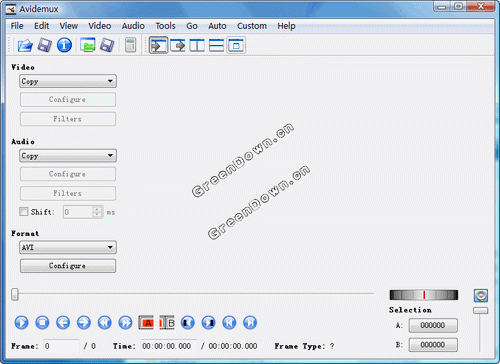Open the Audio menu
Screen dimensions: 500x364
[x=133, y=26]
